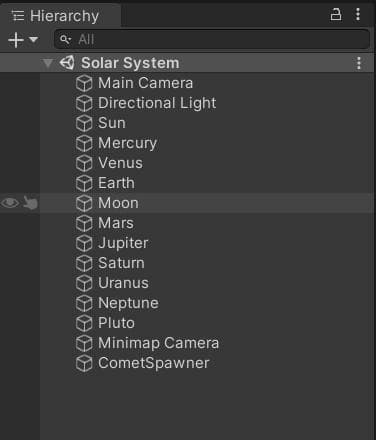Open the Hierarchy panel options menu
Screen dimensions: 376x440
click(x=358, y=15)
